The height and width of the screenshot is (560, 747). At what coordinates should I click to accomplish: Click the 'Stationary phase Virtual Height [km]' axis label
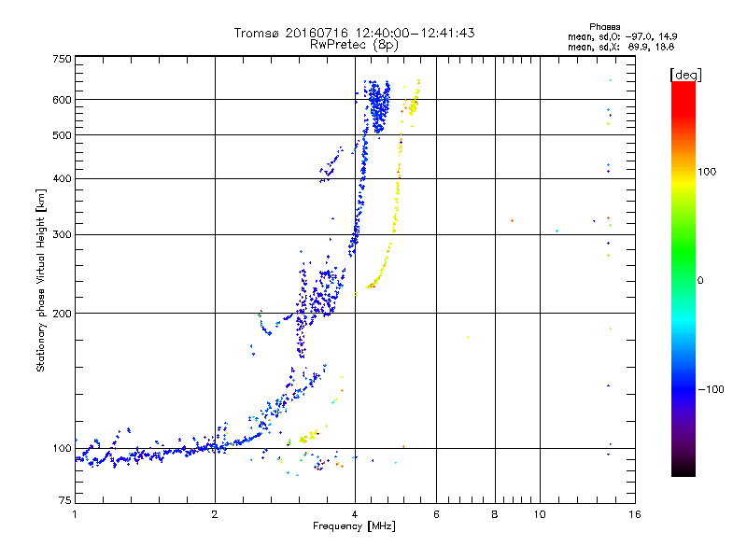click(41, 280)
